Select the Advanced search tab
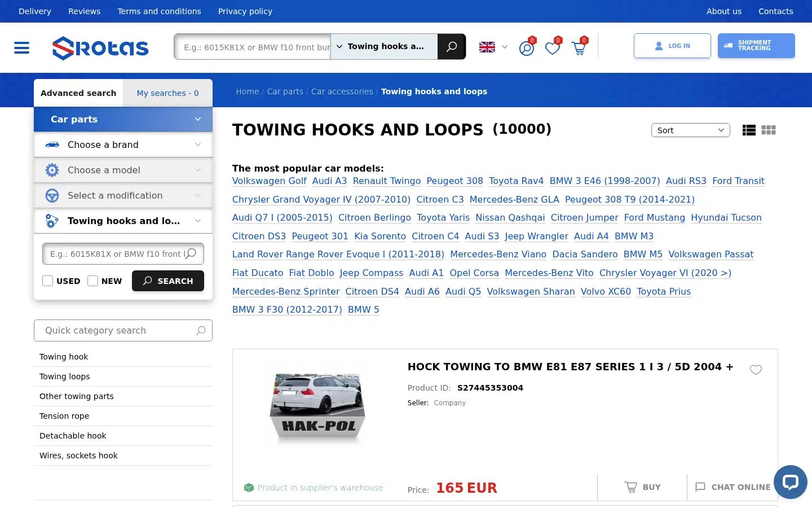Image resolution: width=812 pixels, height=508 pixels. coord(78,93)
